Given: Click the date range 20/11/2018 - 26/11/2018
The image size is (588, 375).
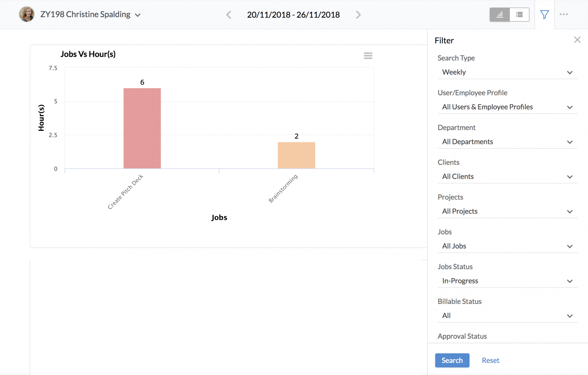Looking at the screenshot, I should 293,15.
